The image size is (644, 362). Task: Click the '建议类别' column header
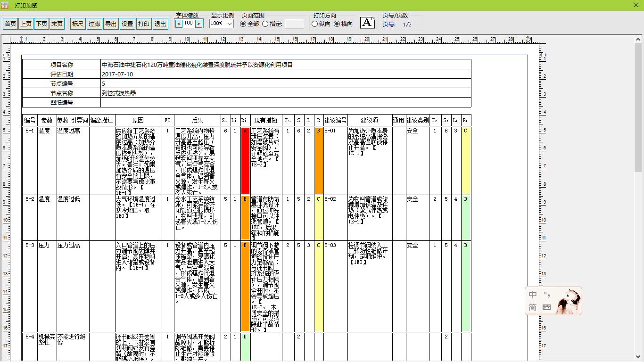pos(417,120)
